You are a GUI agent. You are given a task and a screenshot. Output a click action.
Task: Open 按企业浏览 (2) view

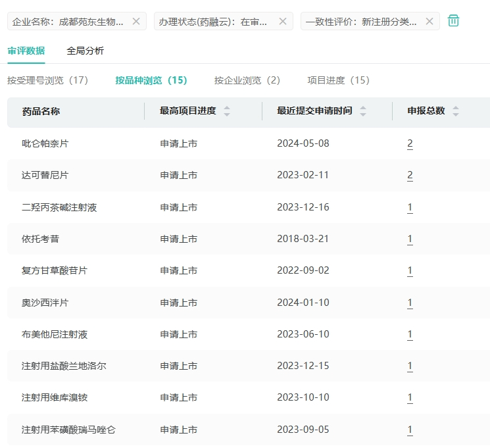[x=247, y=80]
